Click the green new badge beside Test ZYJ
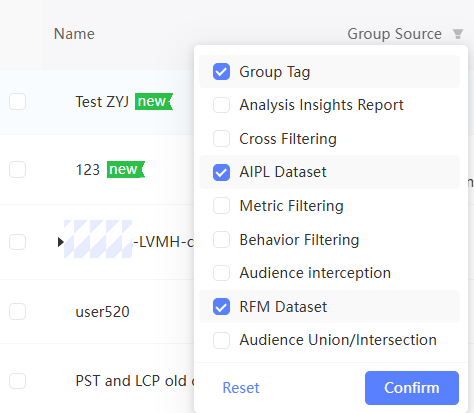Viewport: 474px width, 413px height. [154, 101]
